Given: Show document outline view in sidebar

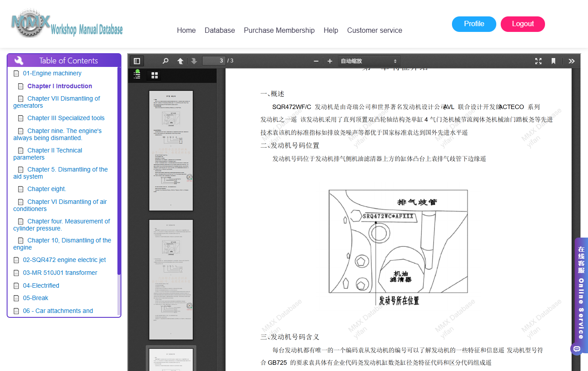Looking at the screenshot, I should [137, 75].
